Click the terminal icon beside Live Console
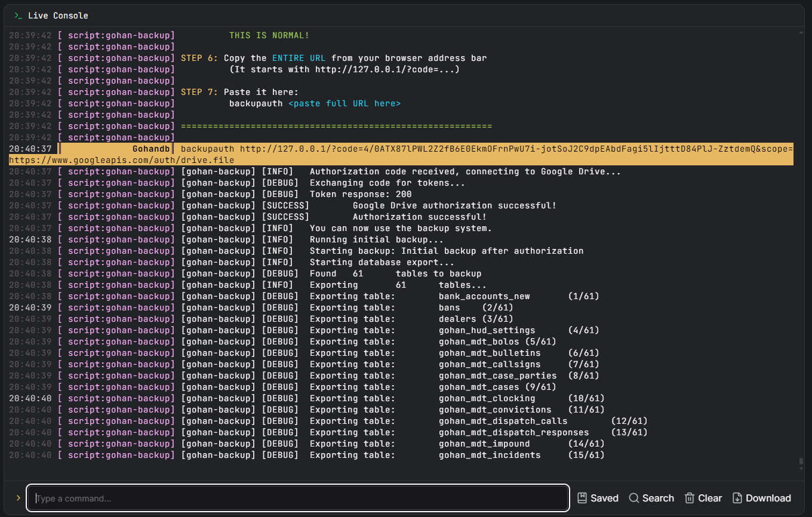Screen dimensions: 812x517 (19, 16)
